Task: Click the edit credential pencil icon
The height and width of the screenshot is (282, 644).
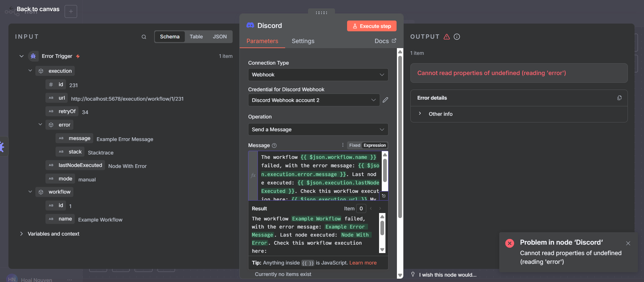Action: point(385,100)
